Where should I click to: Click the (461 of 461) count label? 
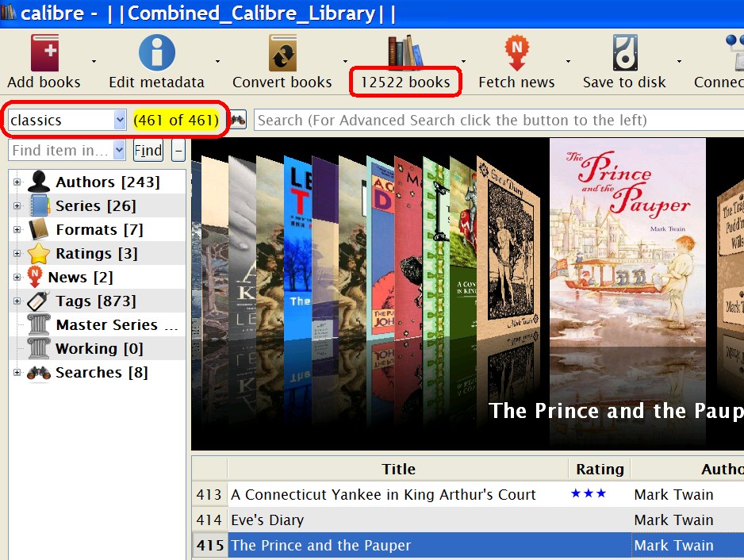(176, 120)
